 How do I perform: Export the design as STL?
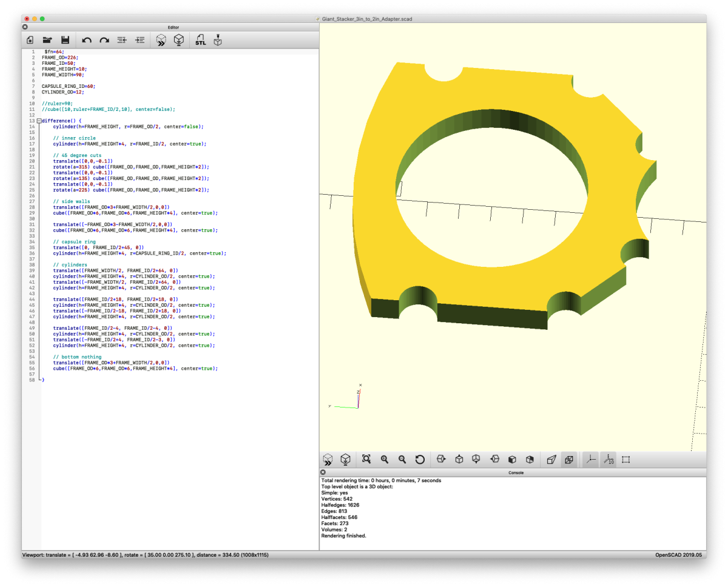click(200, 40)
